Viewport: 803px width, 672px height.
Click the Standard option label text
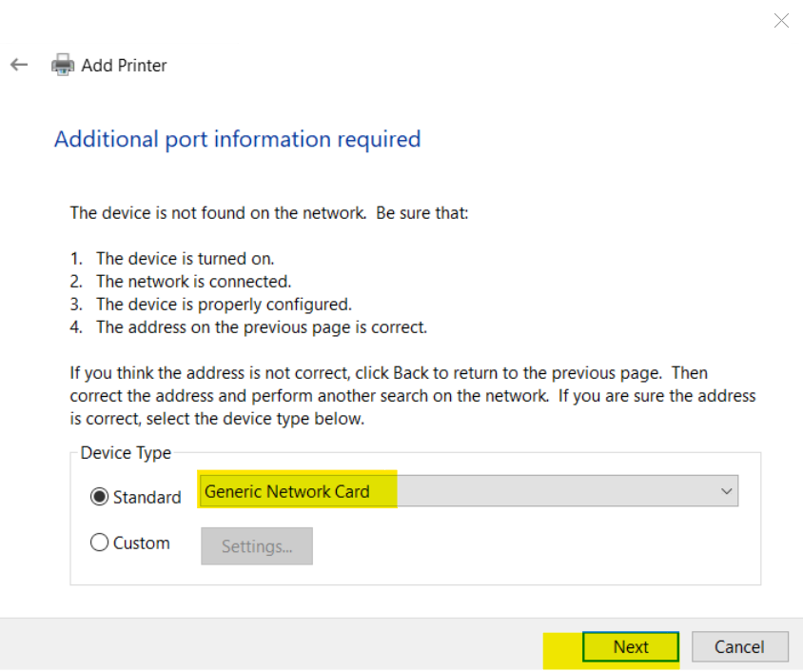[x=147, y=497]
